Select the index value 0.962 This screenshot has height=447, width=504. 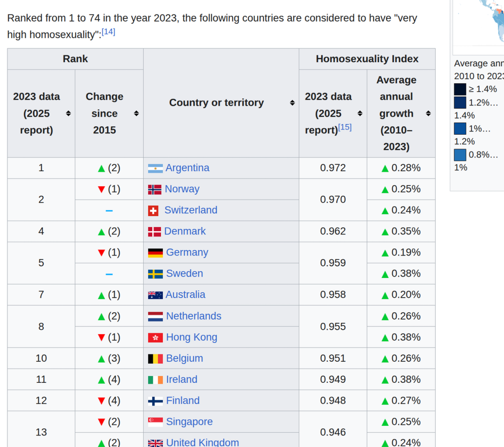click(333, 231)
